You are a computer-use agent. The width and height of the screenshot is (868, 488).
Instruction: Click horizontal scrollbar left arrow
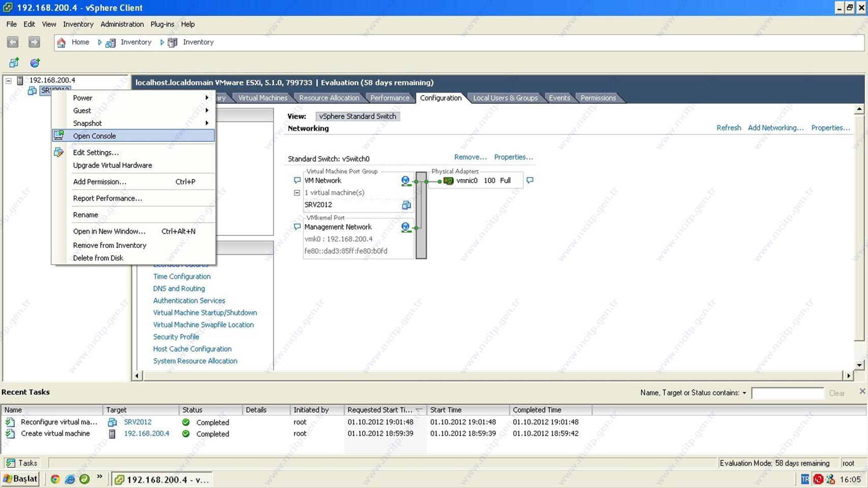137,376
